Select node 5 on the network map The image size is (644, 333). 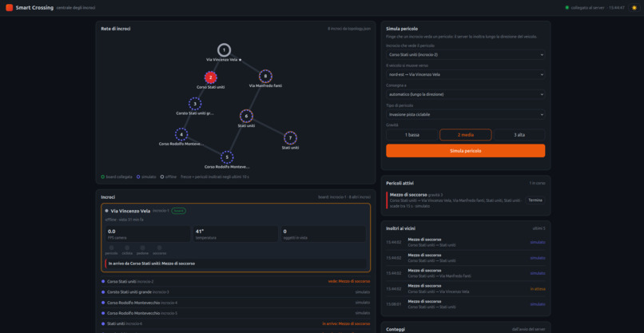click(x=227, y=157)
